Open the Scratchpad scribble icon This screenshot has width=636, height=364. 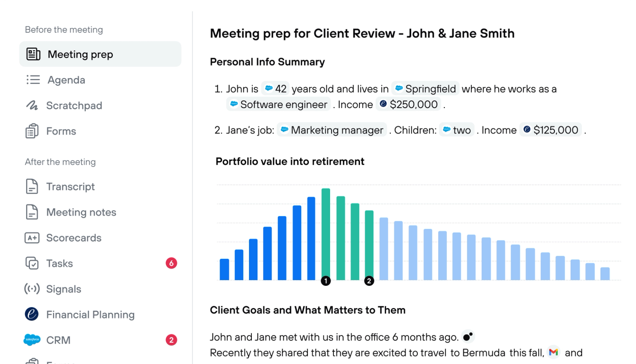coord(32,105)
